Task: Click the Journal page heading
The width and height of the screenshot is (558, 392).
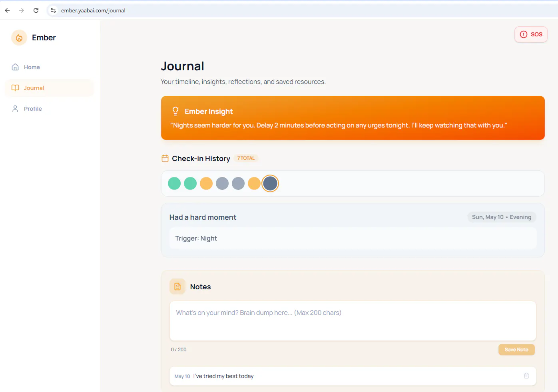Action: tap(182, 66)
